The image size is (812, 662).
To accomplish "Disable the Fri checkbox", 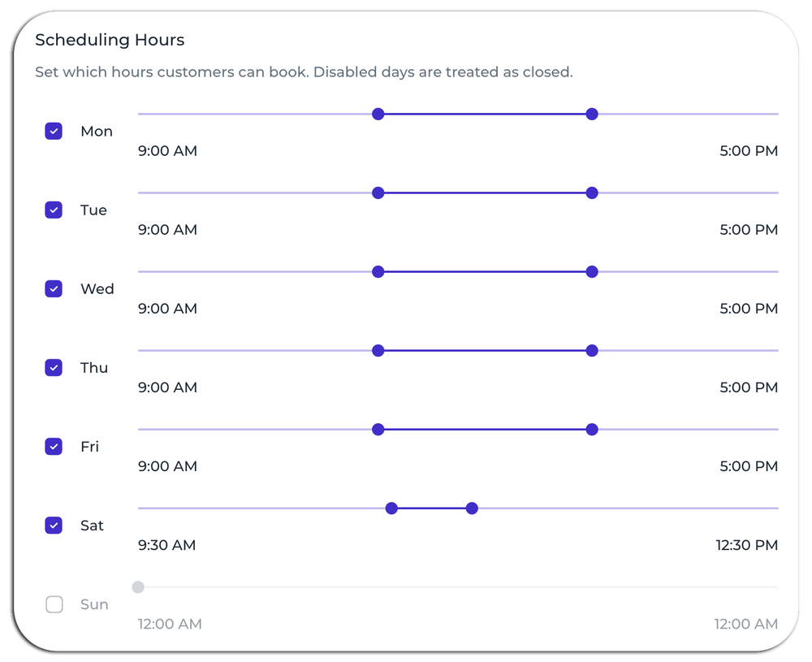I will pos(54,447).
